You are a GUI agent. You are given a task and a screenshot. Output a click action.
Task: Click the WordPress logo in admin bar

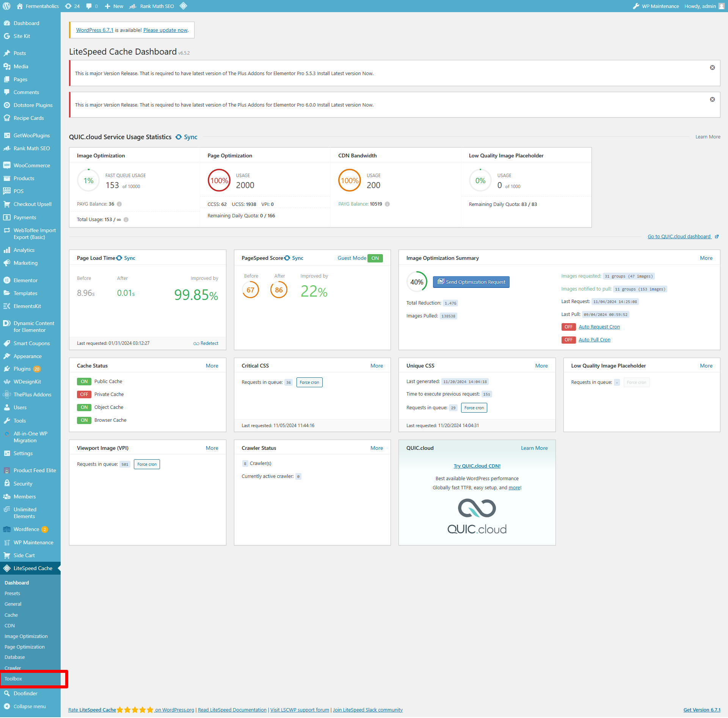pyautogui.click(x=6, y=6)
